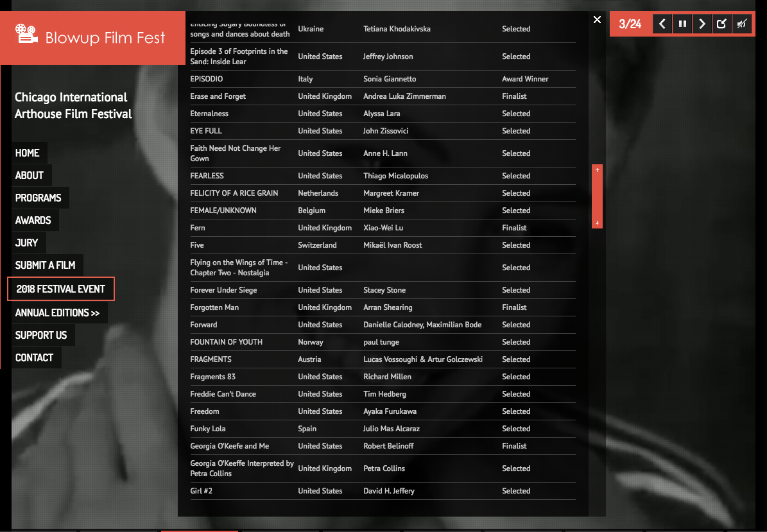Advance to the next slide with right arrow
Screen dimensions: 767x532
pyautogui.click(x=702, y=24)
